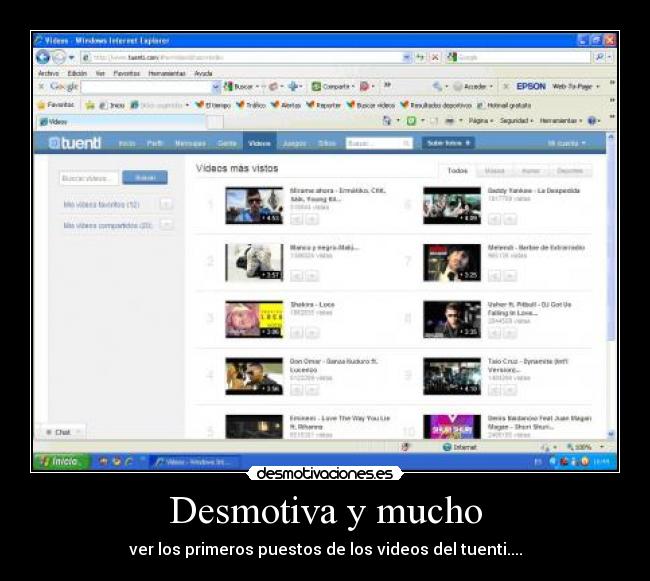The width and height of the screenshot is (650, 581).
Task: Open the Página dropdown in command bar
Action: [x=480, y=121]
